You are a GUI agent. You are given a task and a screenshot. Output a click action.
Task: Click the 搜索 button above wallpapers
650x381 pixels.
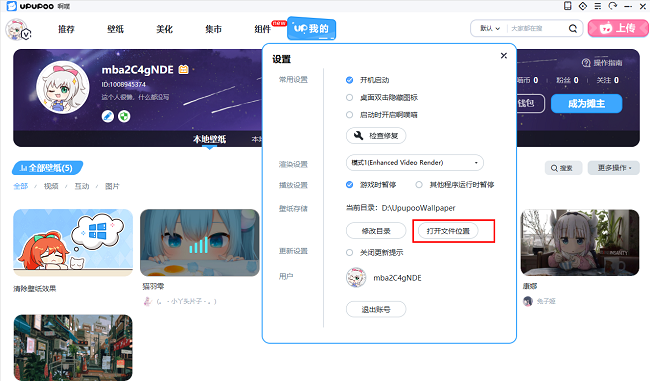tap(563, 168)
